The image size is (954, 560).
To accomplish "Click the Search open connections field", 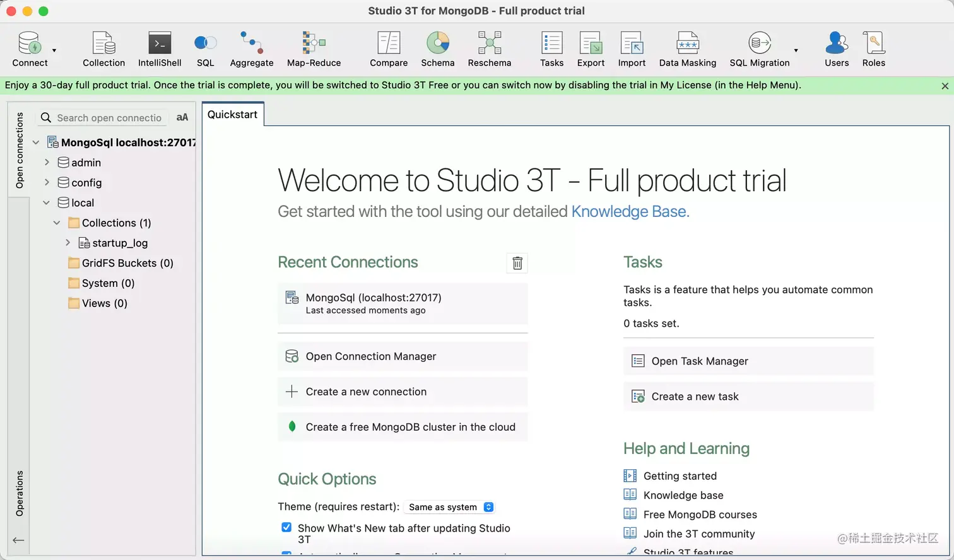I will (x=102, y=118).
